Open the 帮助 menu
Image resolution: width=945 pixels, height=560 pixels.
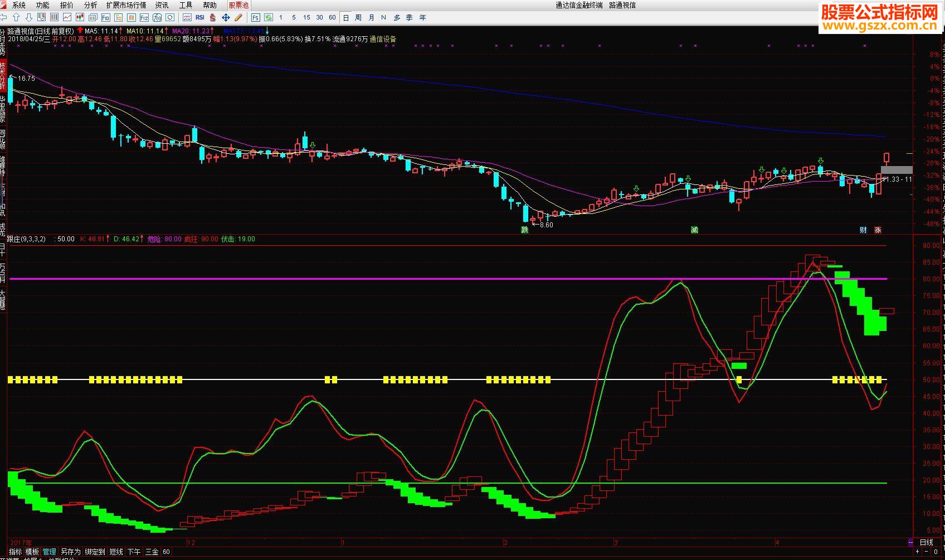point(210,5)
